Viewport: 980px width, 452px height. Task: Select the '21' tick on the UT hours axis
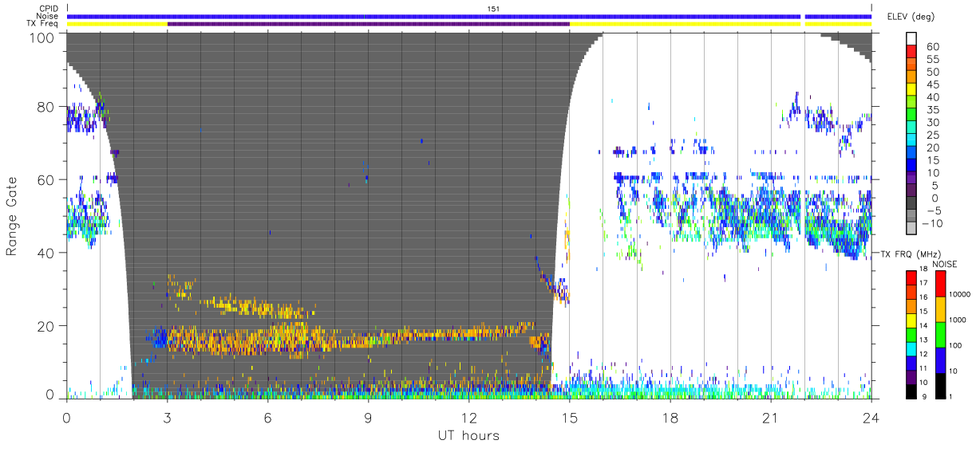click(x=771, y=417)
